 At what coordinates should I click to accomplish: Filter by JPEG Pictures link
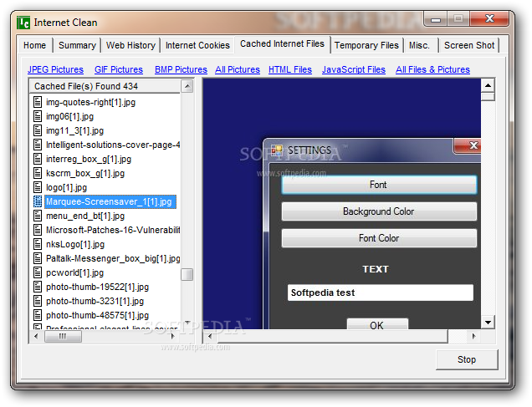click(56, 69)
